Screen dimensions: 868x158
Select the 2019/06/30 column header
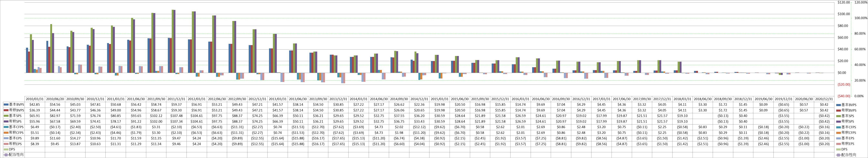(763, 99)
